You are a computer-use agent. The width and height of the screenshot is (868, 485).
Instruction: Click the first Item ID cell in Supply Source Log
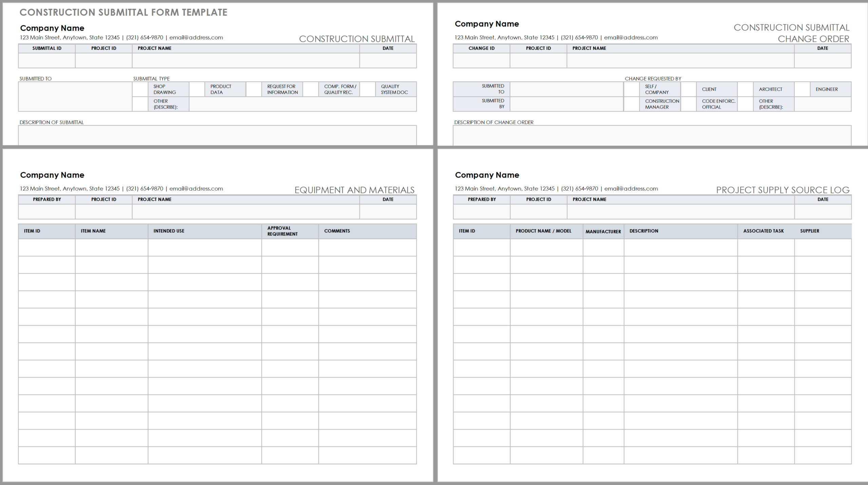pyautogui.click(x=481, y=248)
